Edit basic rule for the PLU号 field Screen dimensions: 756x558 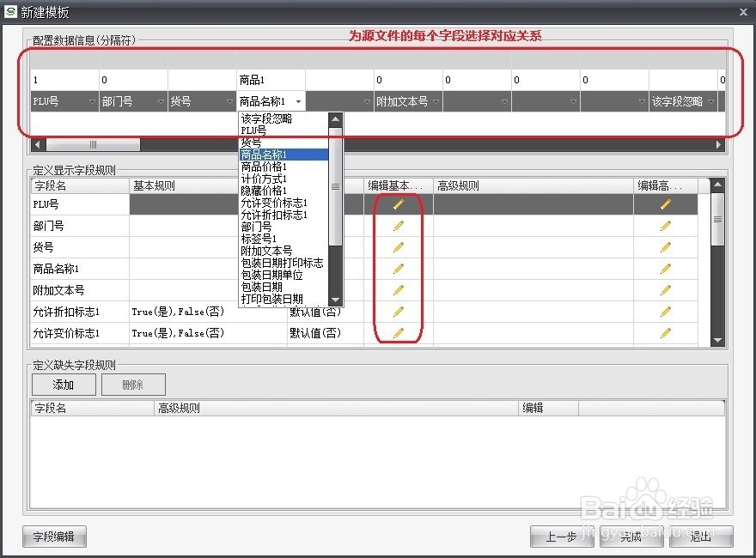coord(397,204)
